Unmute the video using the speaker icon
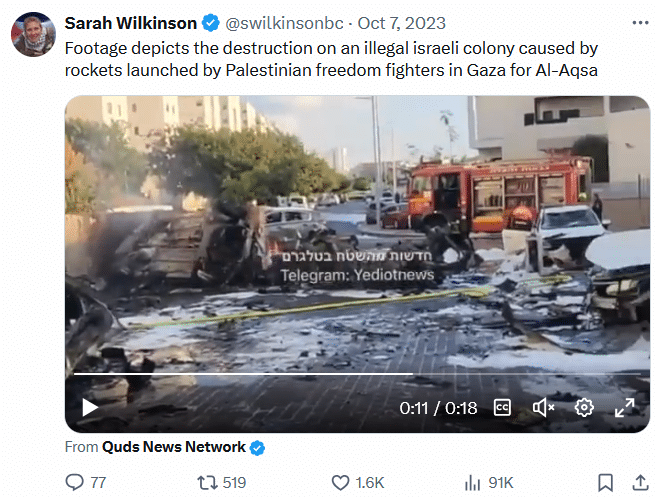This screenshot has width=657, height=497. [x=543, y=407]
